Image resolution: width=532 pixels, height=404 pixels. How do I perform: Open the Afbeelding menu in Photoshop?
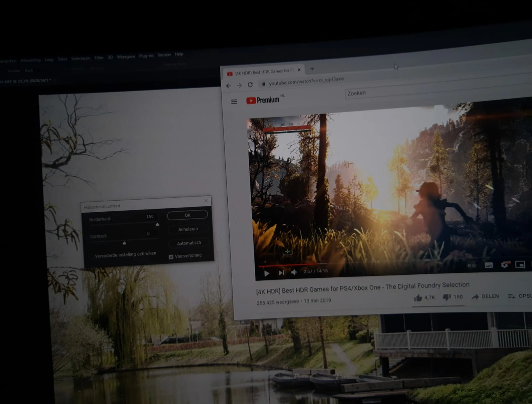30,60
